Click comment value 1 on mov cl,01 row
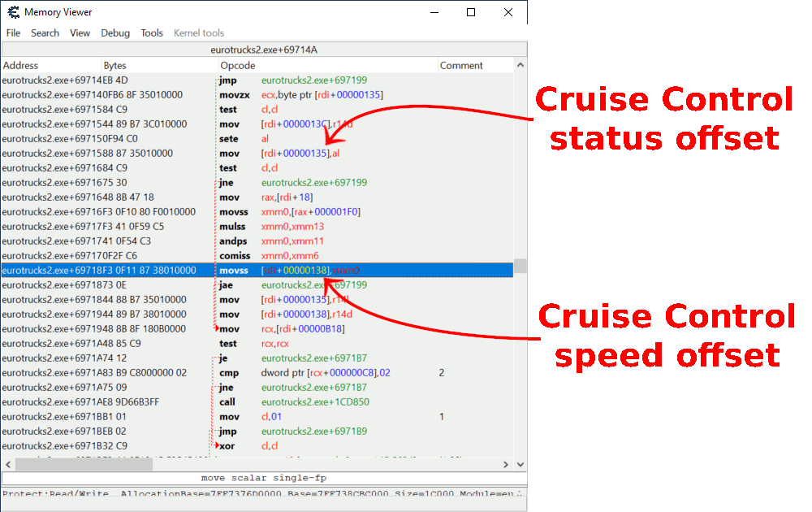 click(x=442, y=416)
